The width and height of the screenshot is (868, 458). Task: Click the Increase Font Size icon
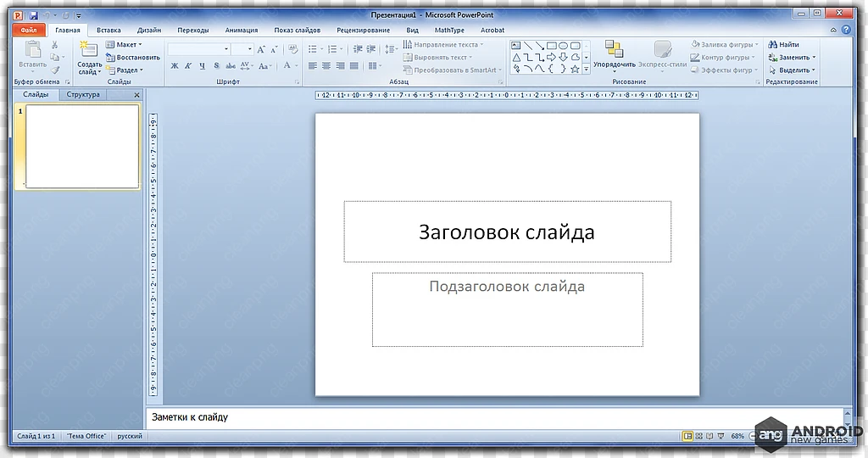pos(261,49)
